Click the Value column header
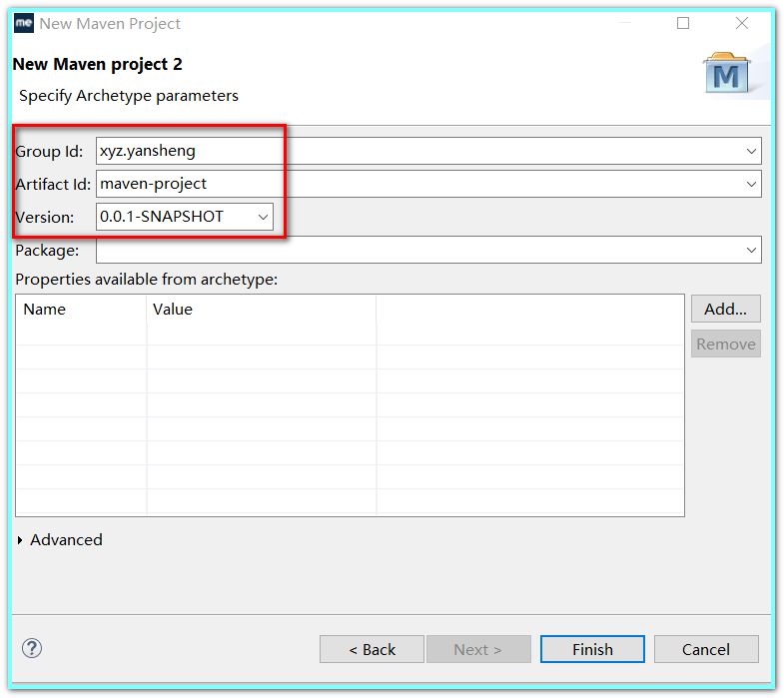 pyautogui.click(x=262, y=309)
